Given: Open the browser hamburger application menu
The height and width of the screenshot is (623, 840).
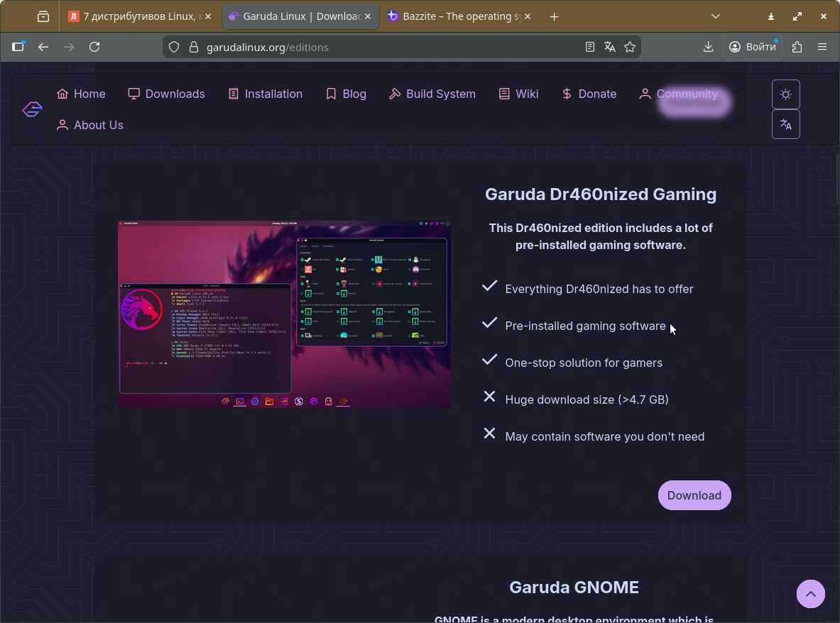Looking at the screenshot, I should [822, 47].
